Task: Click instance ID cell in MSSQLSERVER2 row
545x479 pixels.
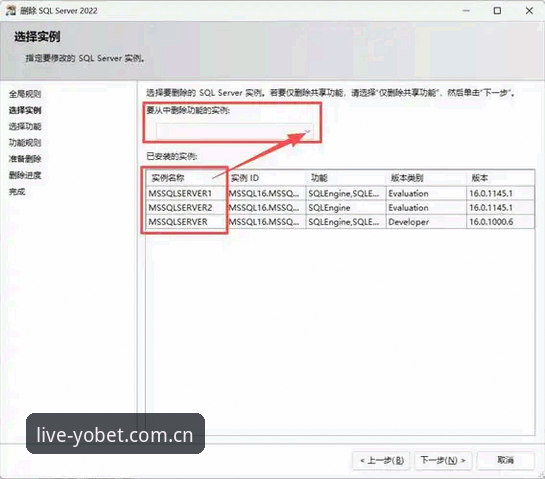Action: pos(266,208)
